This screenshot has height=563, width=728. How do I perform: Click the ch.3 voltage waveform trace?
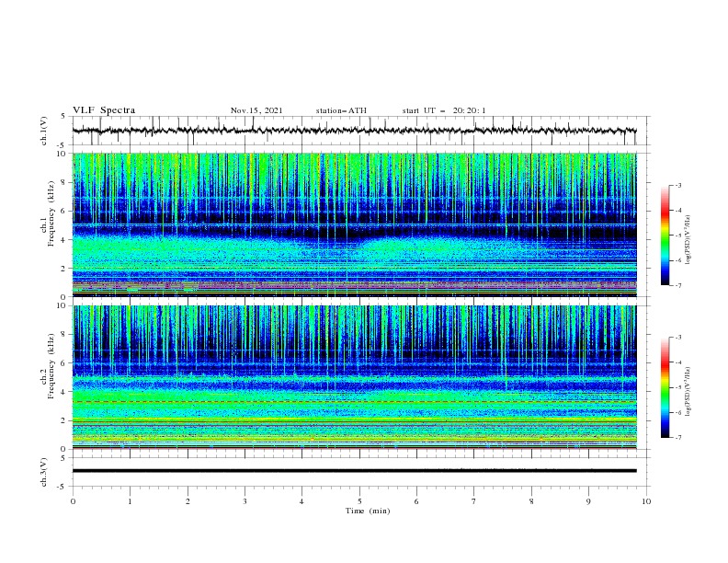[355, 471]
